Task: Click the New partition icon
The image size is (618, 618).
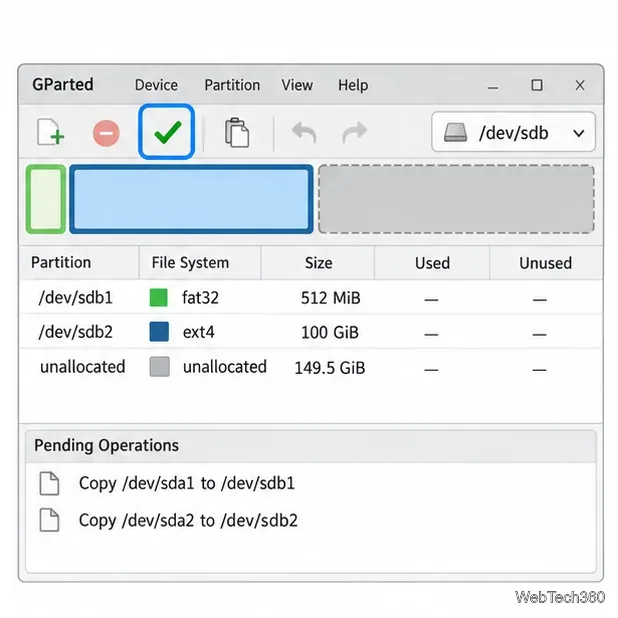Action: tap(50, 132)
